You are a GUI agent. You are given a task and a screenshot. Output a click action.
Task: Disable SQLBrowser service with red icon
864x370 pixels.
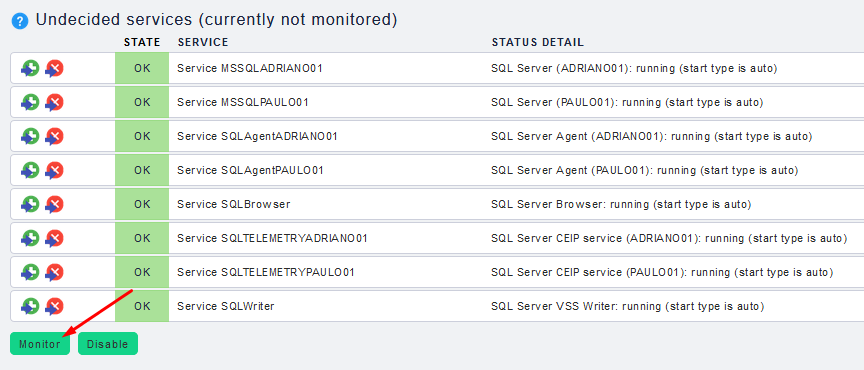[x=54, y=205]
